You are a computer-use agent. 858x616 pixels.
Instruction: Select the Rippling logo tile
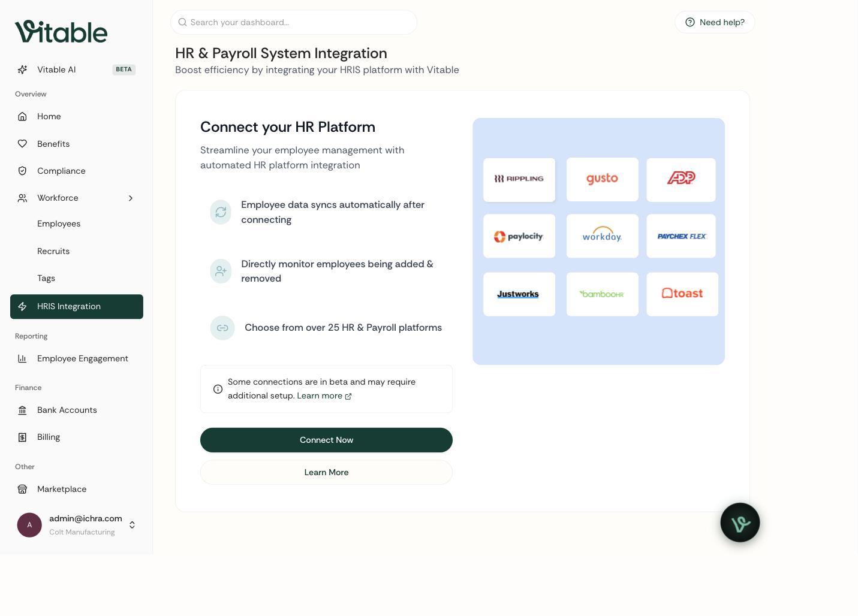pyautogui.click(x=519, y=180)
